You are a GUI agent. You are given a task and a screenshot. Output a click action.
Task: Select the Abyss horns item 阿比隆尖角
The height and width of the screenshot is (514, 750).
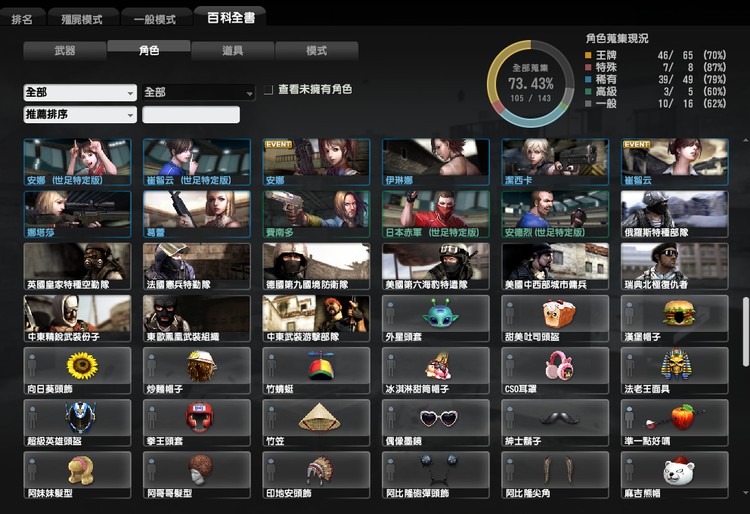point(555,475)
